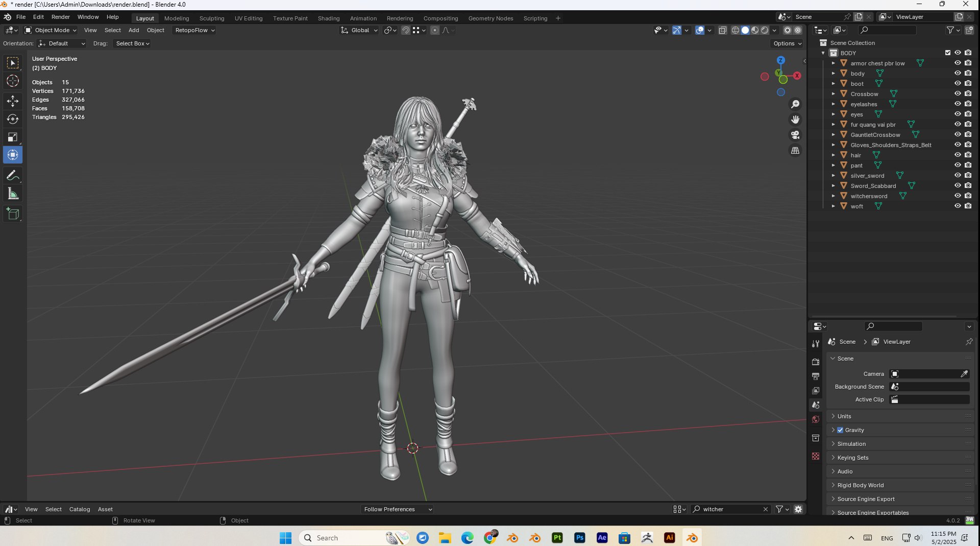This screenshot has height=546, width=980.
Task: Open the Render properties tab
Action: [816, 362]
